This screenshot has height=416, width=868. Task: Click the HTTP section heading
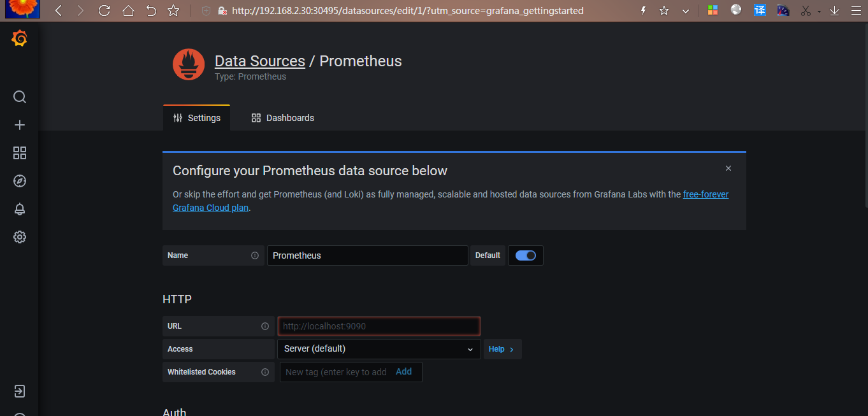pos(177,299)
